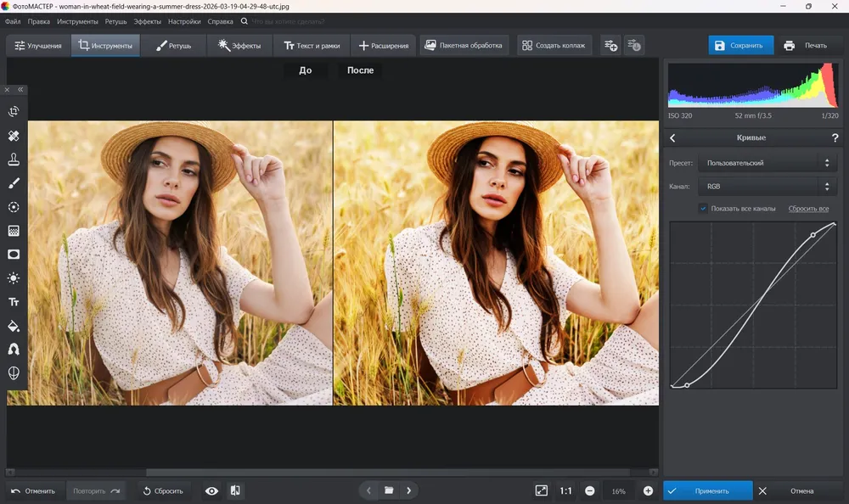849x504 pixels.
Task: Open the Эффекты menu in menu bar
Action: [x=147, y=22]
